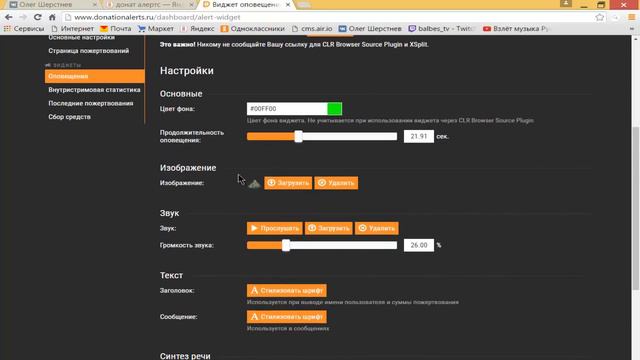Open Страница пожертвований in sidebar
The image size is (640, 360).
89,51
